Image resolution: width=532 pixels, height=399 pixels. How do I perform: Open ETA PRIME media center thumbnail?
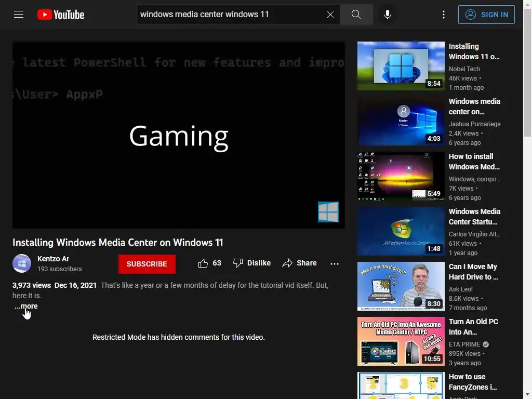coord(401,341)
